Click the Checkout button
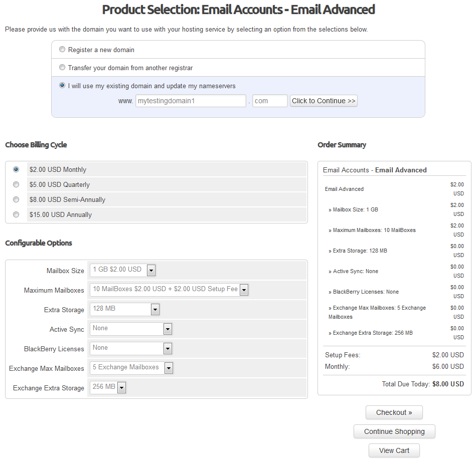 click(x=394, y=412)
